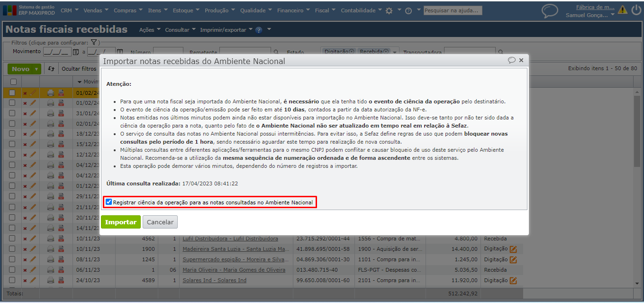Click the help question mark icon in top navigation
The image size is (644, 303).
click(408, 10)
